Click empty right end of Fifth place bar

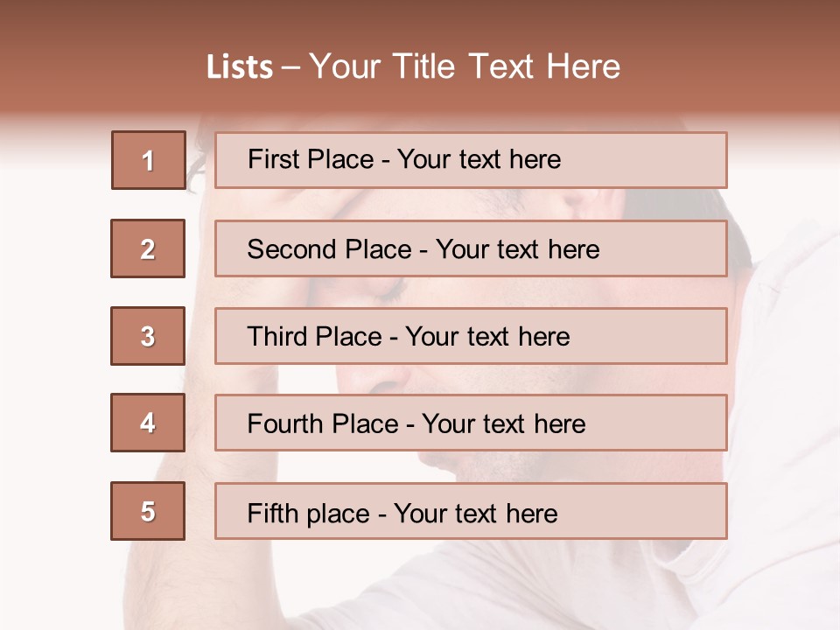(674, 511)
